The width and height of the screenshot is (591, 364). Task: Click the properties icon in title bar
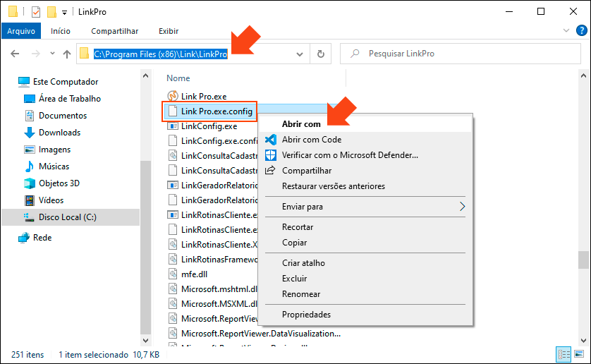tap(36, 12)
